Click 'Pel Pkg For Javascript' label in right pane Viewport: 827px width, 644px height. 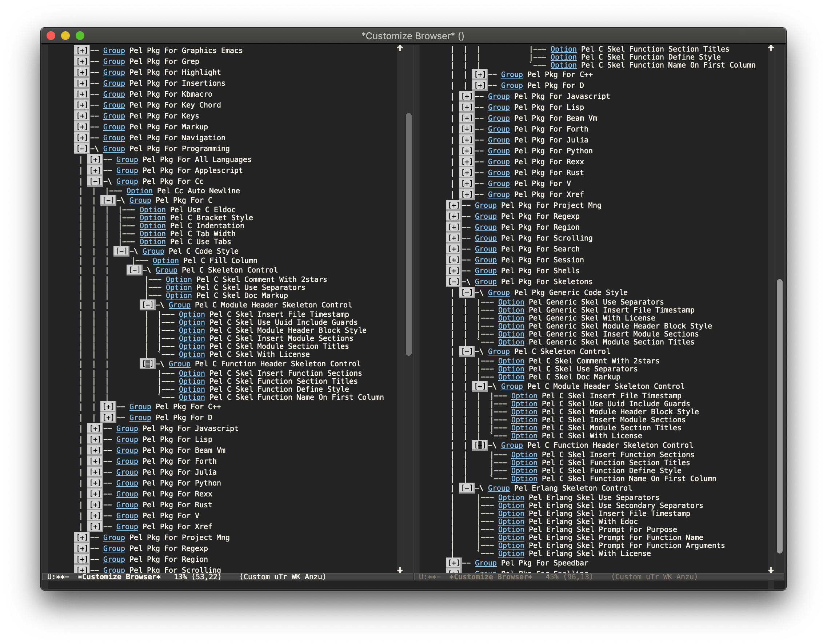point(562,96)
